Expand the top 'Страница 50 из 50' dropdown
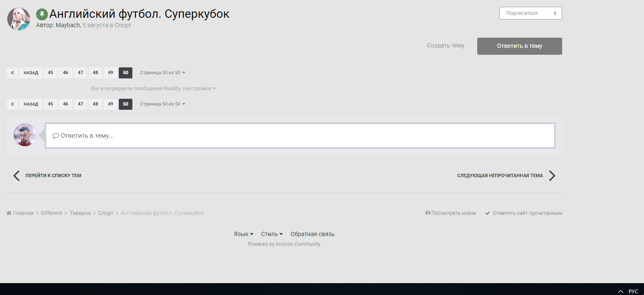 click(x=162, y=73)
